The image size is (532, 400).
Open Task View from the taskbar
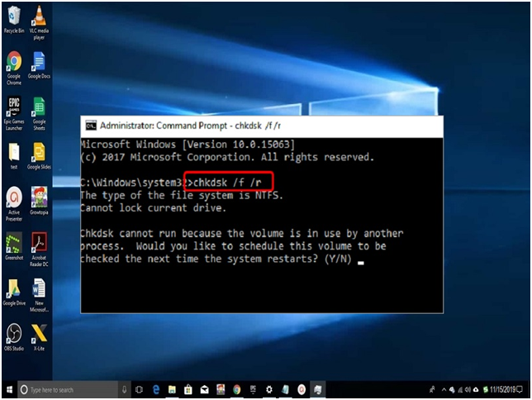[139, 389]
